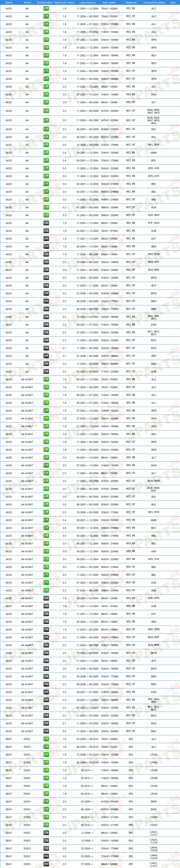
Task: Click ON icon in BVF 8ED, B7 row
Action: [46, 661]
